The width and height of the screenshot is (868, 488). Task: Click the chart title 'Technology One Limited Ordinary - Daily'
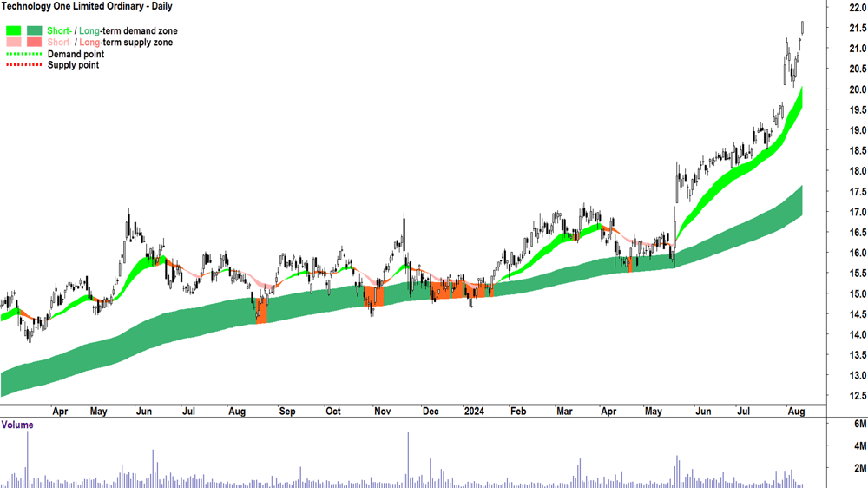tap(87, 7)
